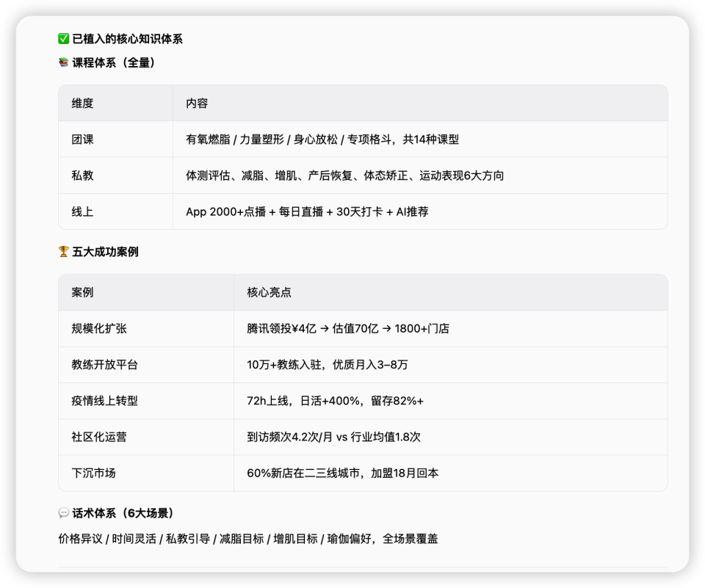Click the 内容 column header
The image size is (705, 588).
(x=420, y=104)
